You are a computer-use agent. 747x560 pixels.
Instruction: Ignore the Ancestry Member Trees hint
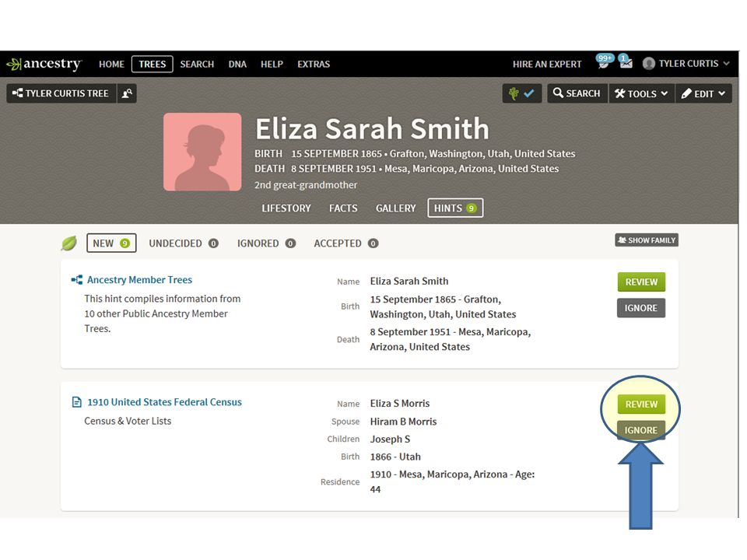tap(641, 308)
